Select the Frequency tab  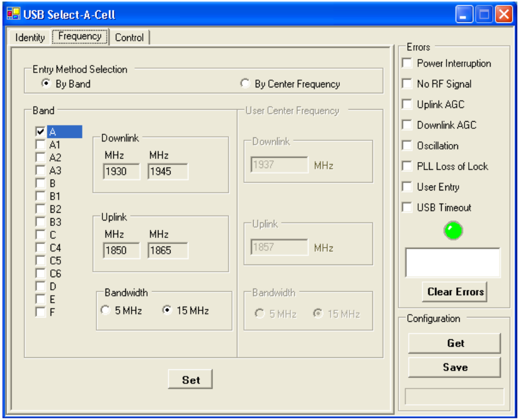[80, 36]
